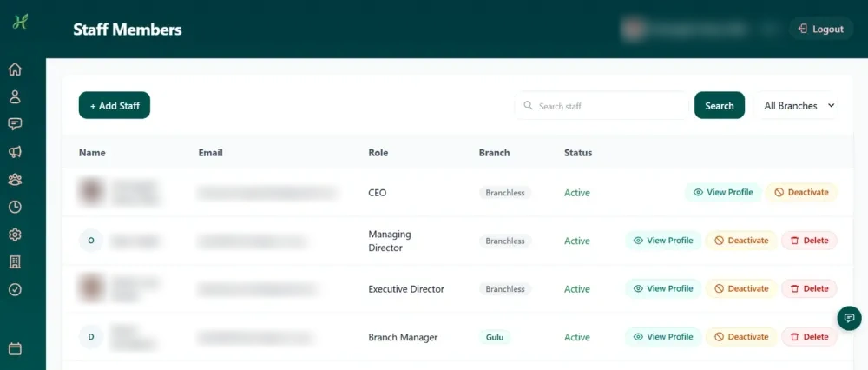Open the calendar sidebar icon

pos(15,348)
